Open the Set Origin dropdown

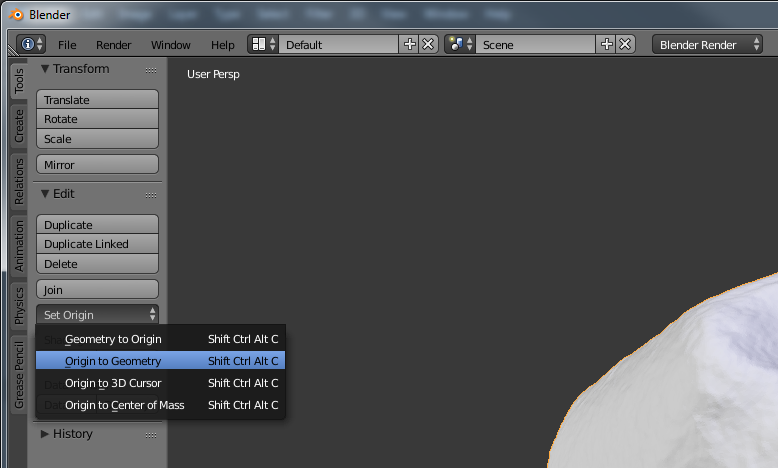(97, 315)
